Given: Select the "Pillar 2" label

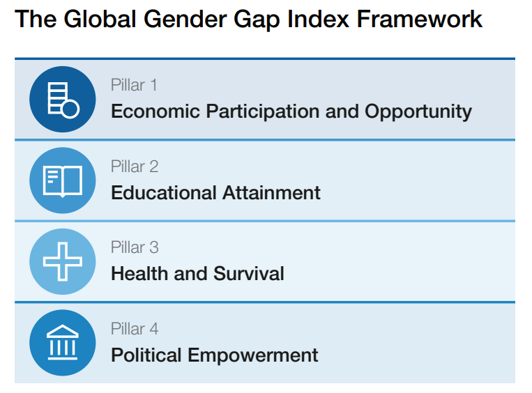Looking at the screenshot, I should coord(135,167).
